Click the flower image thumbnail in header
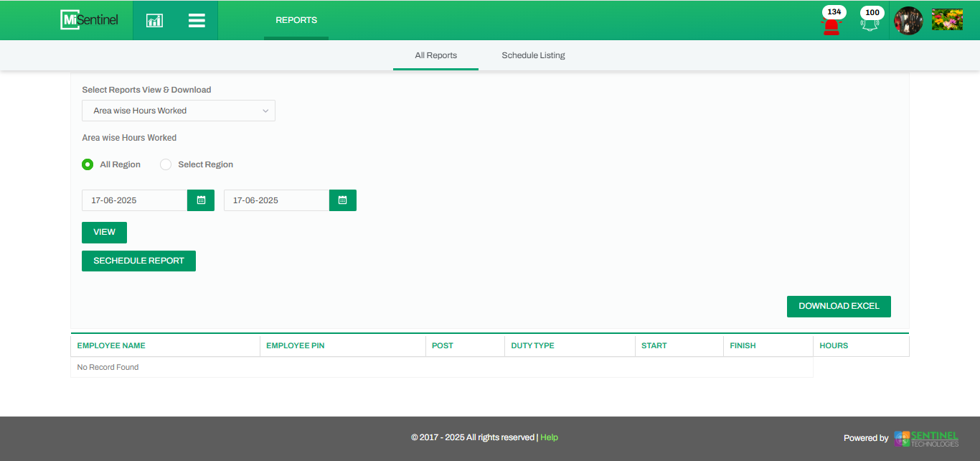 tap(947, 19)
